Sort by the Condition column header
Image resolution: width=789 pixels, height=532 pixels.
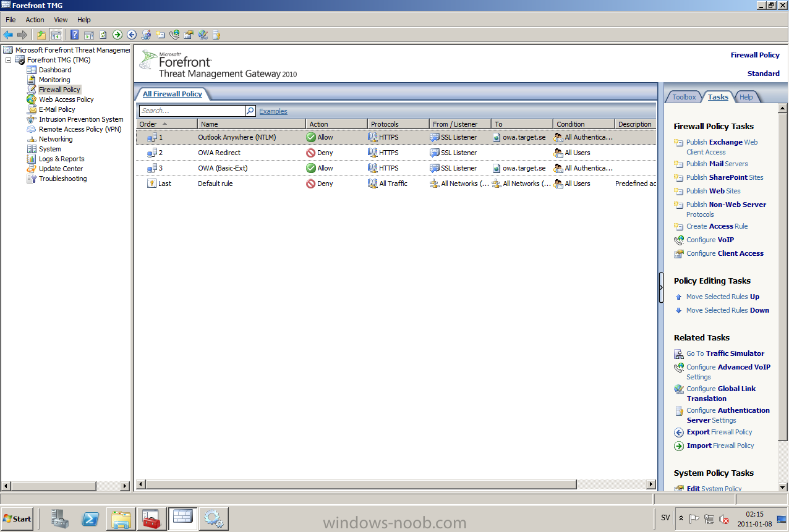584,124
